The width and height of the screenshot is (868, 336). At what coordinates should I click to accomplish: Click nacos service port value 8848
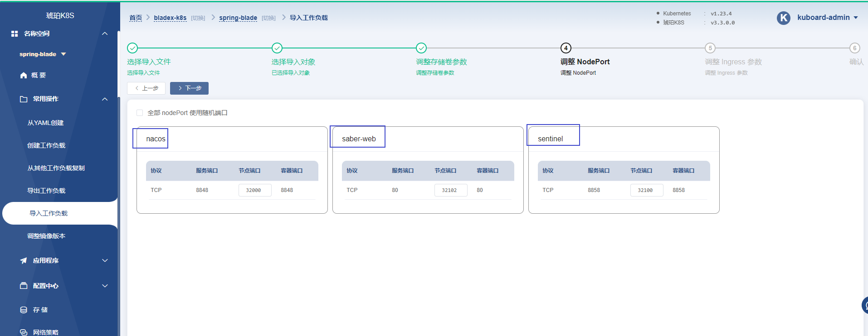202,190
